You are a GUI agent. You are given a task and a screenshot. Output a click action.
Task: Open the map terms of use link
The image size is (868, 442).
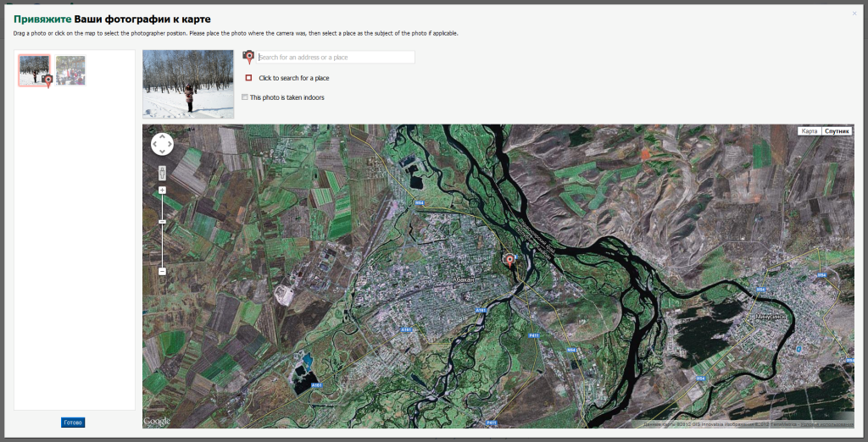click(x=826, y=423)
